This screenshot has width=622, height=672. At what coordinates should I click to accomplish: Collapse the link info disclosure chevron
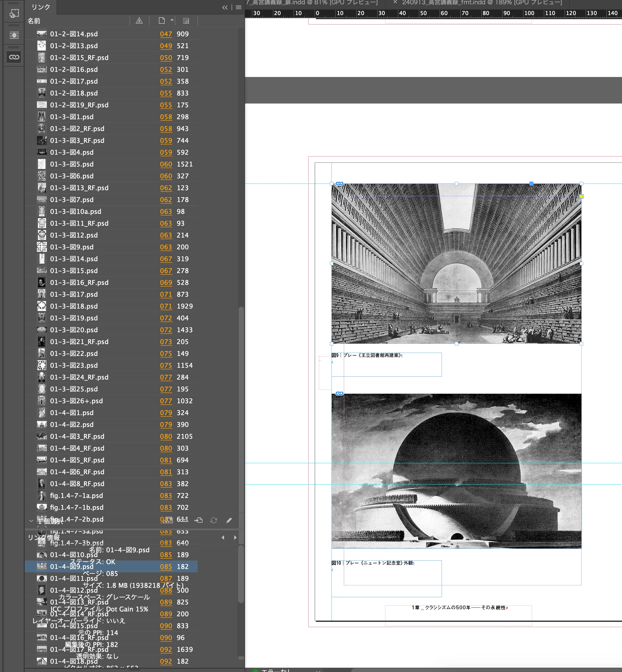point(31,521)
